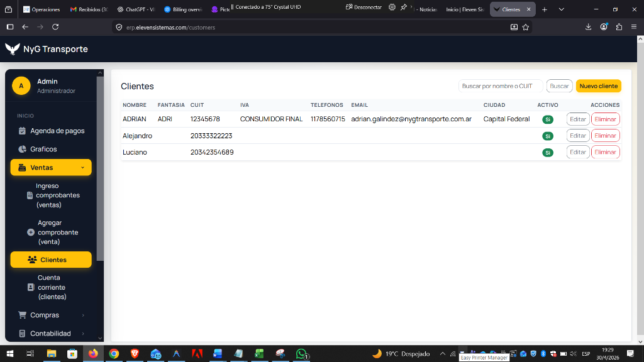Screen dimensions: 644x362
Task: Select the Clientes sidebar item
Action: (x=51, y=260)
